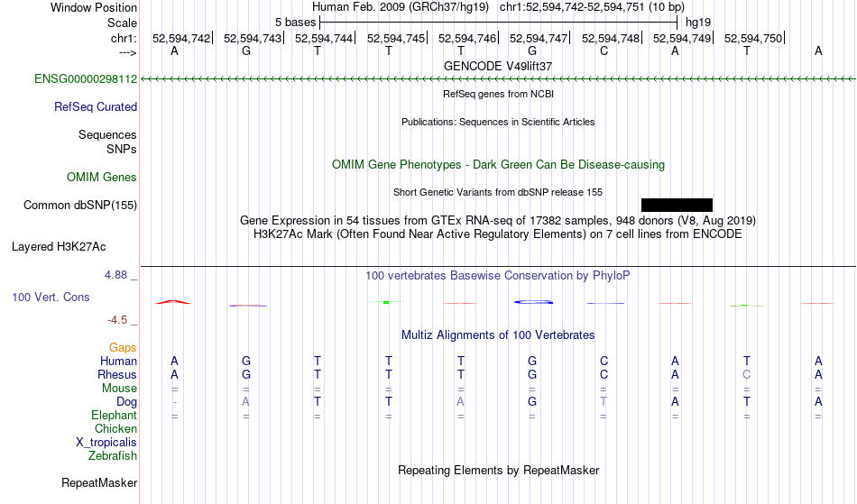857x504 pixels.
Task: Select the Elephant alignment row label
Action: pyautogui.click(x=115, y=416)
